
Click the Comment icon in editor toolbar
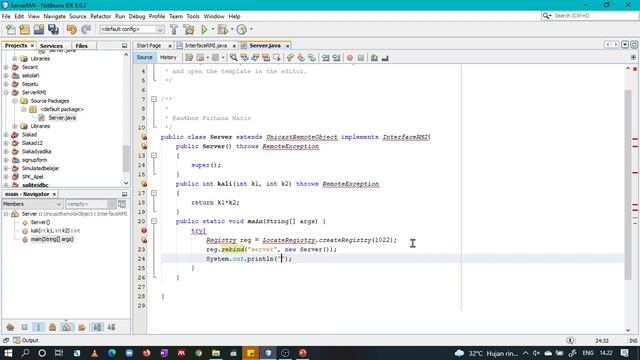coord(374,58)
